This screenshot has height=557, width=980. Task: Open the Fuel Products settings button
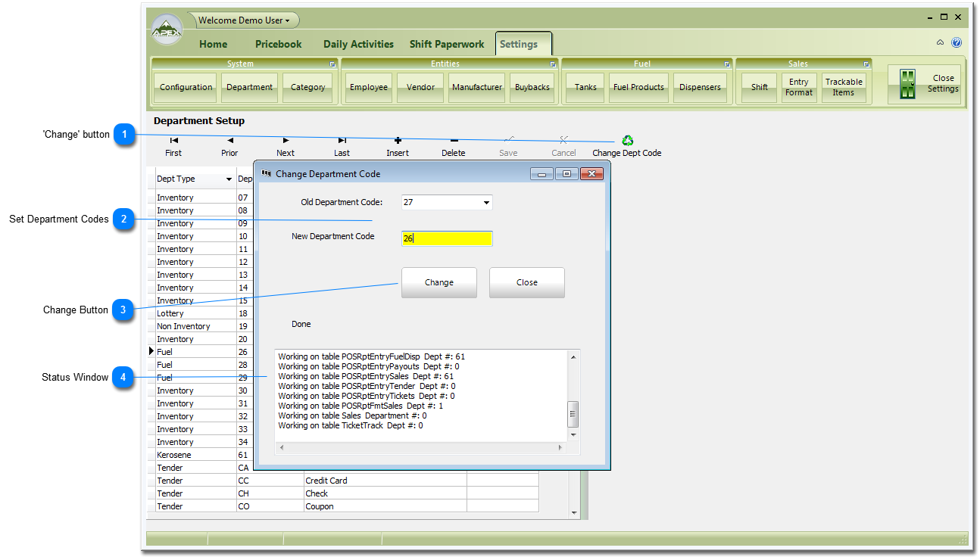[x=638, y=87]
